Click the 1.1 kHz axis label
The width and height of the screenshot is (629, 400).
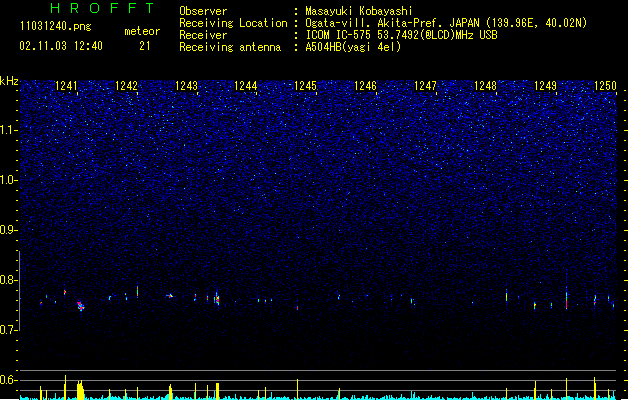click(9, 130)
